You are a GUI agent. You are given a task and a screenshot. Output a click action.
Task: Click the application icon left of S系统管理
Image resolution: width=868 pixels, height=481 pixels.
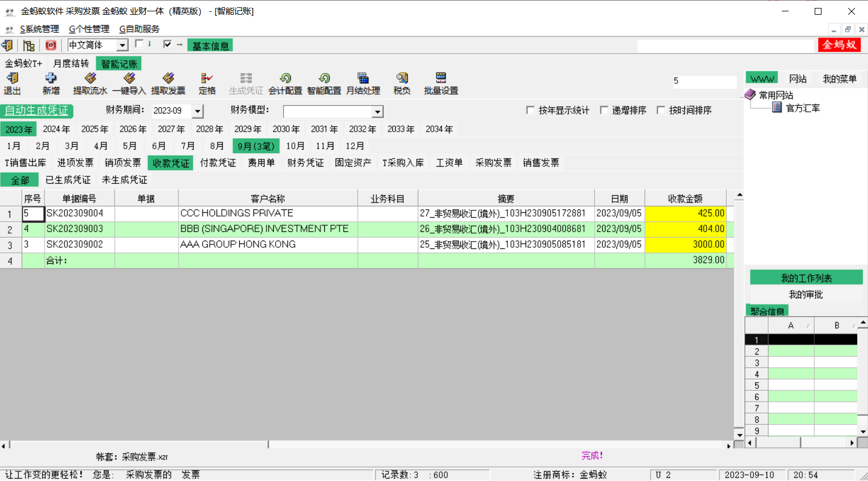click(x=10, y=29)
